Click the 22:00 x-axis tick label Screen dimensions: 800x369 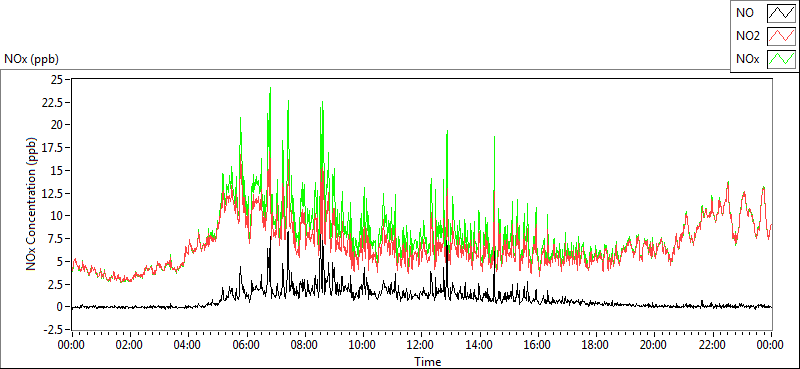(713, 345)
